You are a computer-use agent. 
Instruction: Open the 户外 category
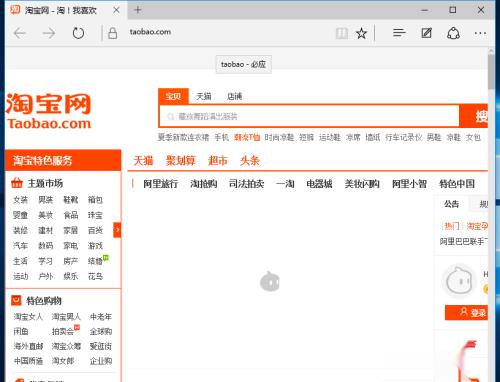pos(46,276)
